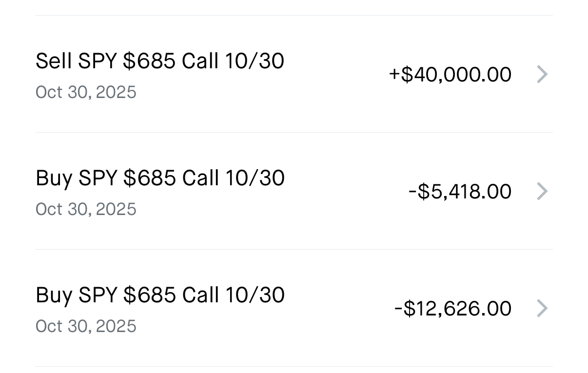Viewport: 588px width, 373px height.
Task: Click the +$40,000.00 proceeds amount
Action: click(450, 75)
